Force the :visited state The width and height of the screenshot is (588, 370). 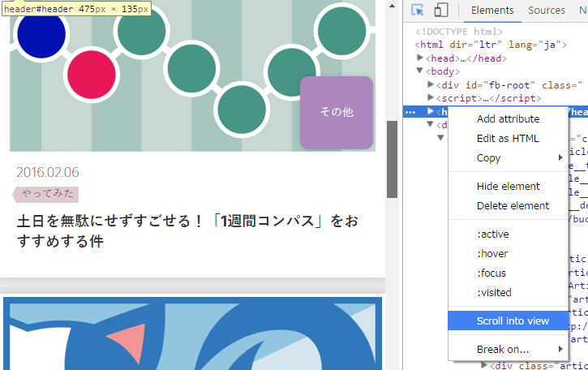point(509,293)
